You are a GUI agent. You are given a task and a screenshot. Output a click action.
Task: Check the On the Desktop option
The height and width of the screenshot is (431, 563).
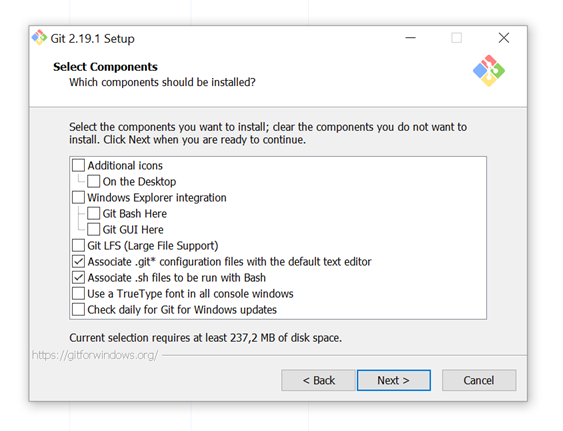pyautogui.click(x=93, y=181)
